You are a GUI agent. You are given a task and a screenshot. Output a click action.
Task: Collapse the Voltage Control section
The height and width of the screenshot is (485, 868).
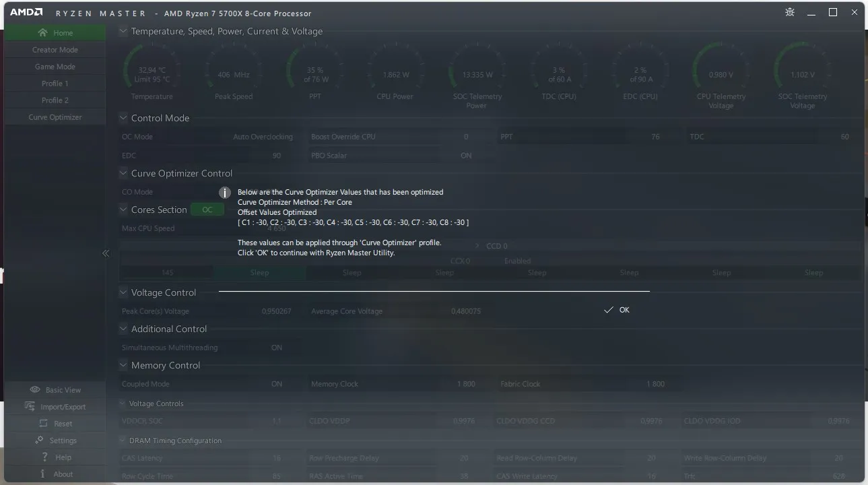coord(123,292)
